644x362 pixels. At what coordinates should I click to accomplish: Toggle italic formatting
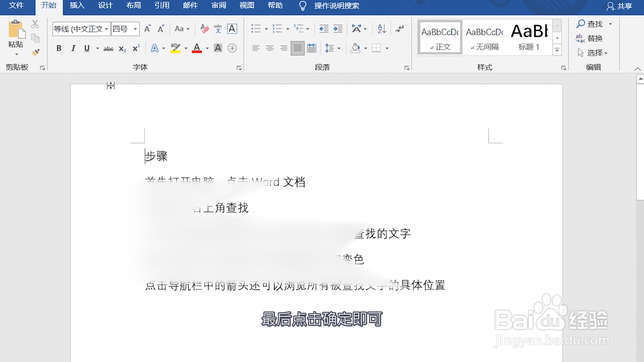pyautogui.click(x=73, y=48)
